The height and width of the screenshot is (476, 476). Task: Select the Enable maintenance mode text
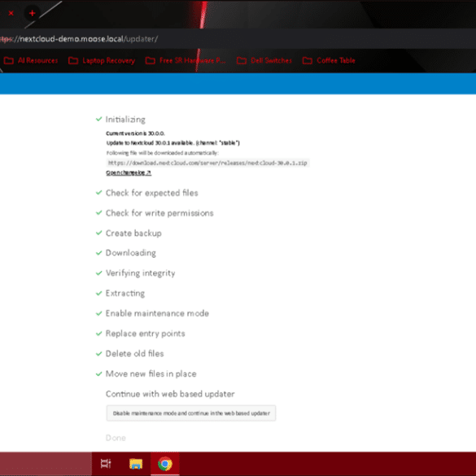coord(157,313)
